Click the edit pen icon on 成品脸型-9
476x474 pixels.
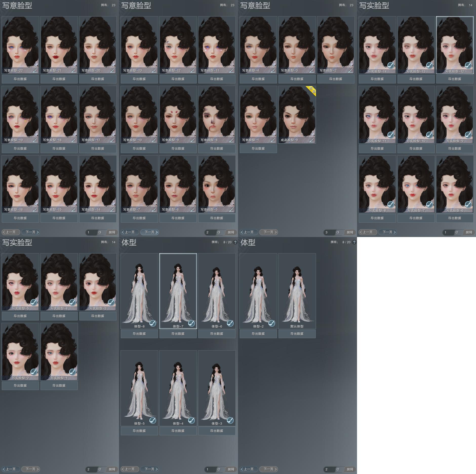[x=312, y=140]
